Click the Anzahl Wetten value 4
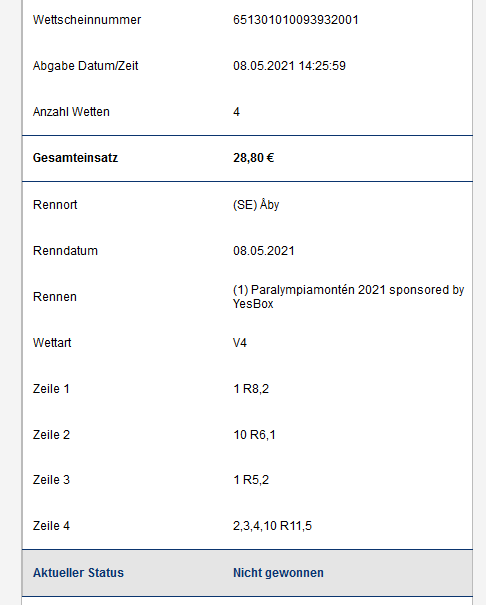Screen dimensions: 486x605 pos(236,112)
